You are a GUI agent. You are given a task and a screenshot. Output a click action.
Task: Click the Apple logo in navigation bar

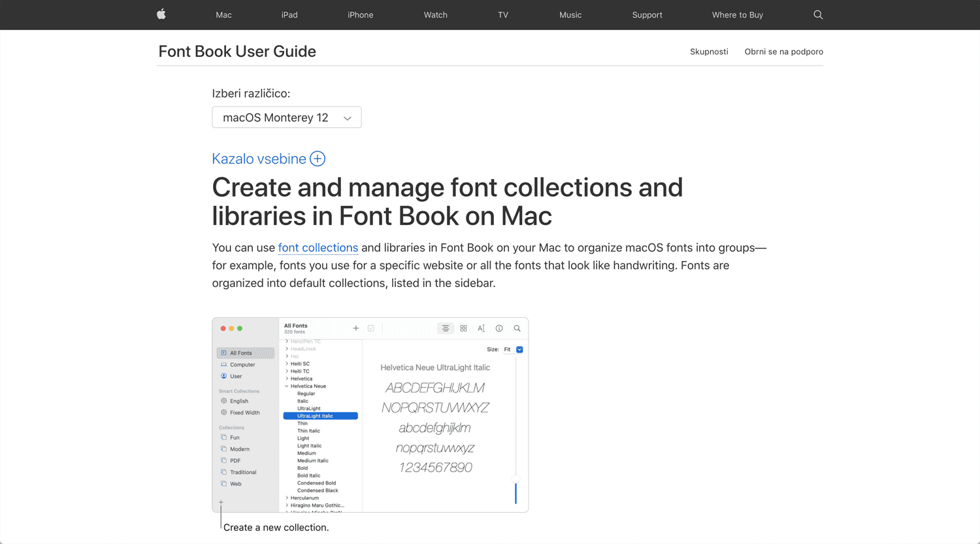161,14
